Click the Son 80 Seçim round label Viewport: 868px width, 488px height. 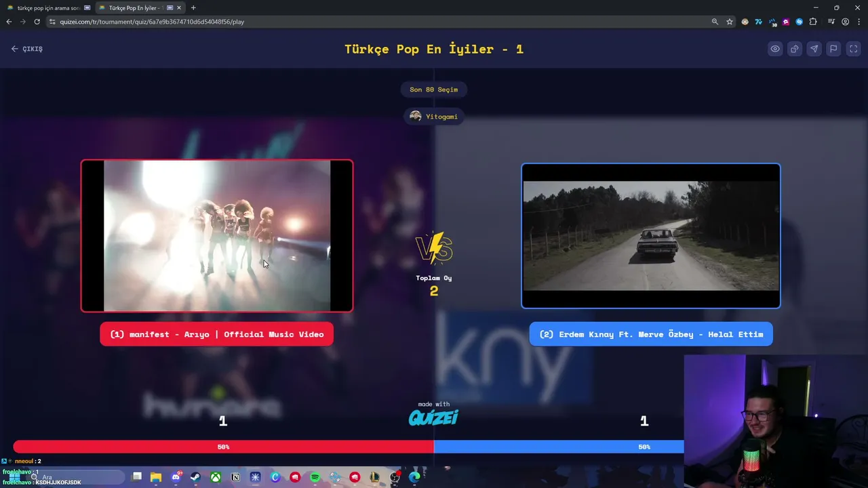(434, 89)
